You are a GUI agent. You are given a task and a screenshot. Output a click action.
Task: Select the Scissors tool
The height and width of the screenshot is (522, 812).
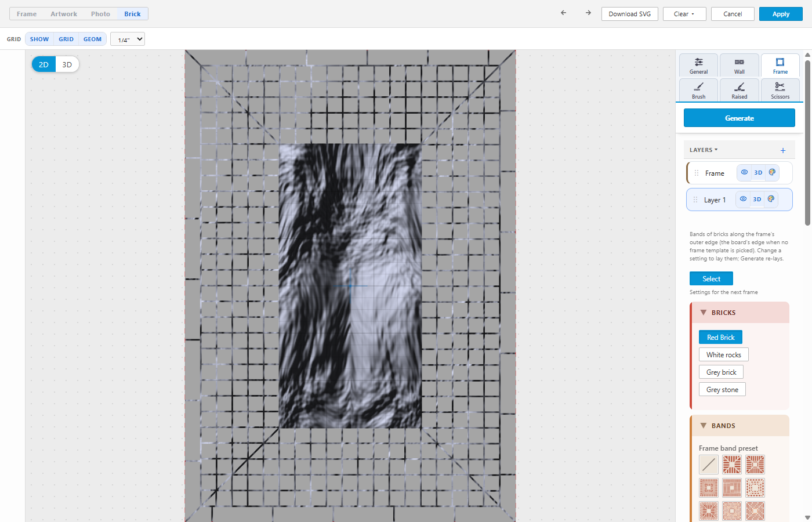pos(780,90)
